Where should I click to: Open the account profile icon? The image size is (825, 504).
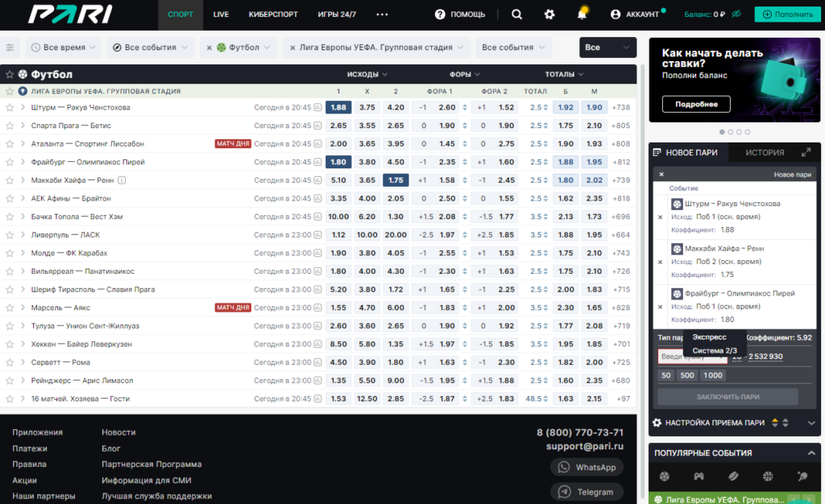point(615,14)
